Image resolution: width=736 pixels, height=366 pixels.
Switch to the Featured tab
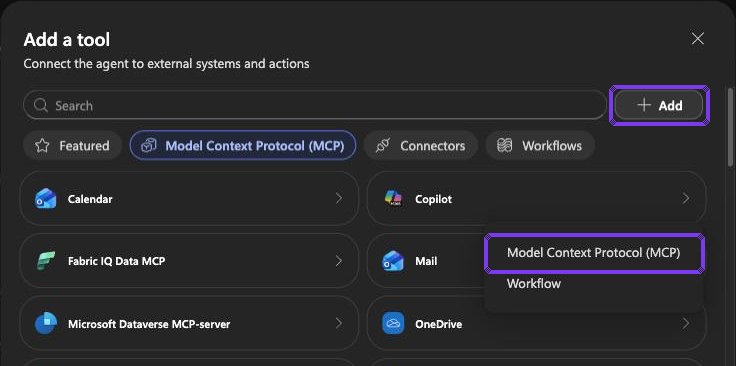[x=72, y=146]
